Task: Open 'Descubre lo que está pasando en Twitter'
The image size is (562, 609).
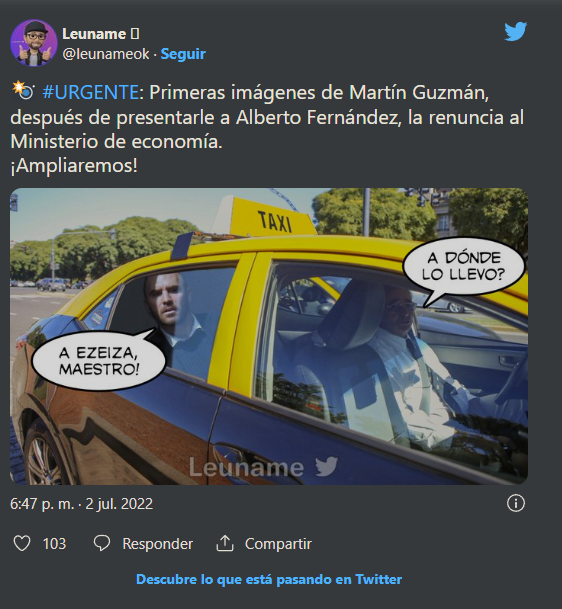Action: tap(269, 579)
